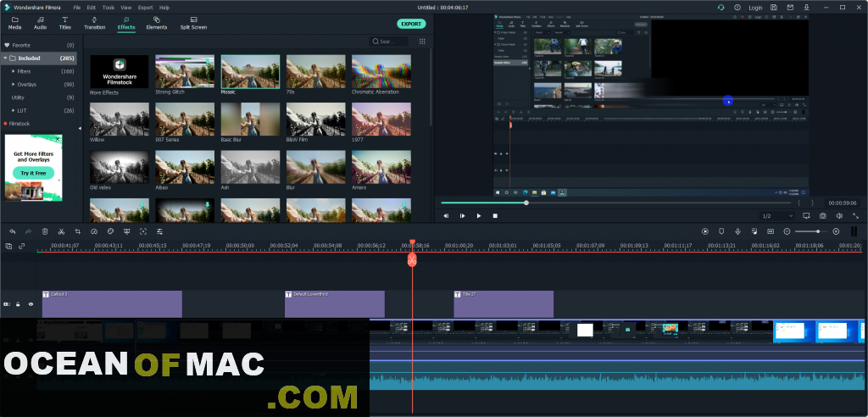Click the Login link

(x=755, y=8)
